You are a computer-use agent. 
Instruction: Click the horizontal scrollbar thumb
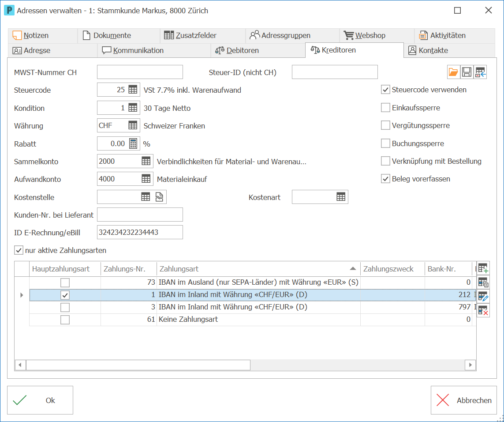(x=138, y=365)
